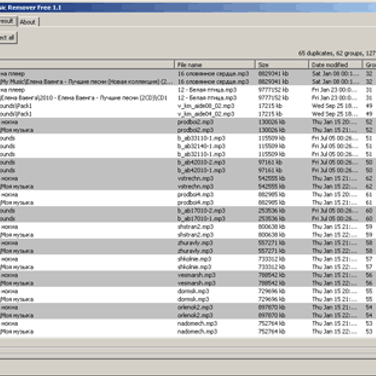Click group number 60 in the b_ab17010-2.mp3 row

(x=369, y=211)
